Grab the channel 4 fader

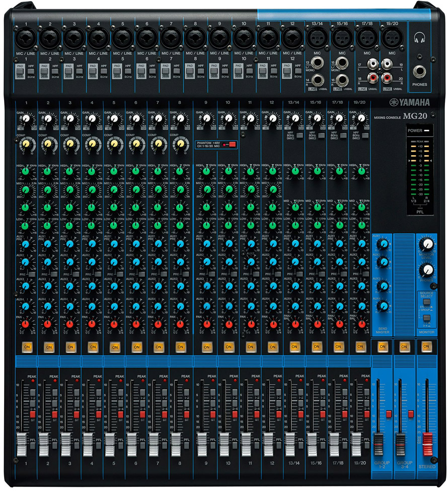click(x=88, y=444)
